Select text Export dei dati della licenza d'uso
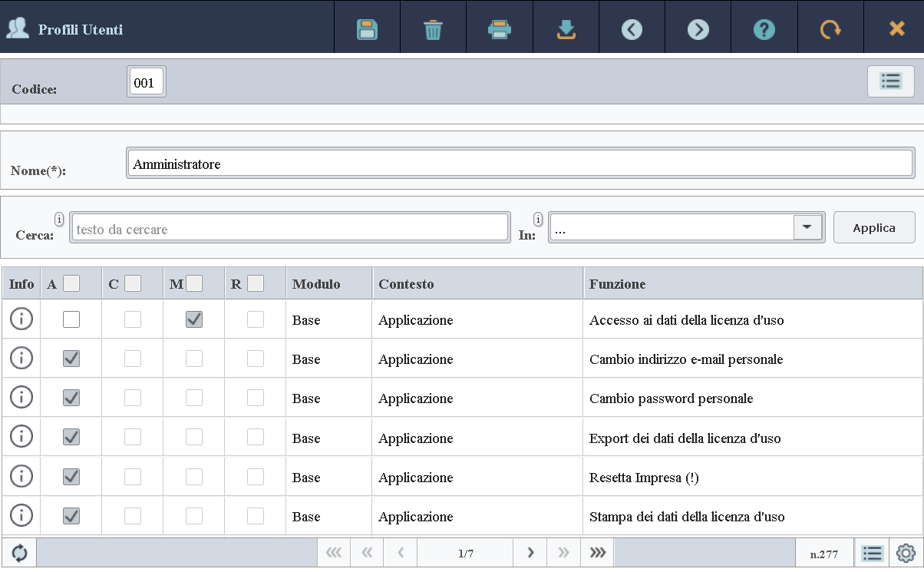The image size is (924, 572). [x=685, y=438]
